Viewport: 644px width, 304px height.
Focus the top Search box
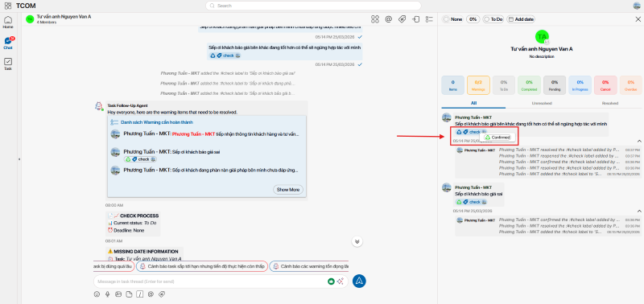313,6
